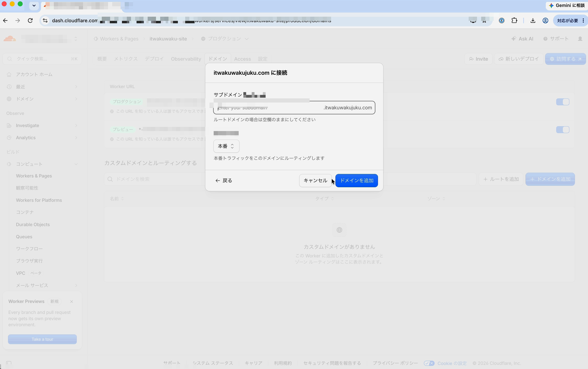This screenshot has height=369, width=588.
Task: Switch to the メトリクス tab
Action: point(126,59)
